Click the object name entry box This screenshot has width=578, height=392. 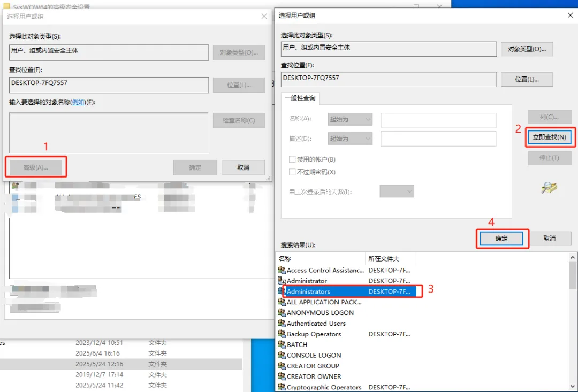point(109,133)
